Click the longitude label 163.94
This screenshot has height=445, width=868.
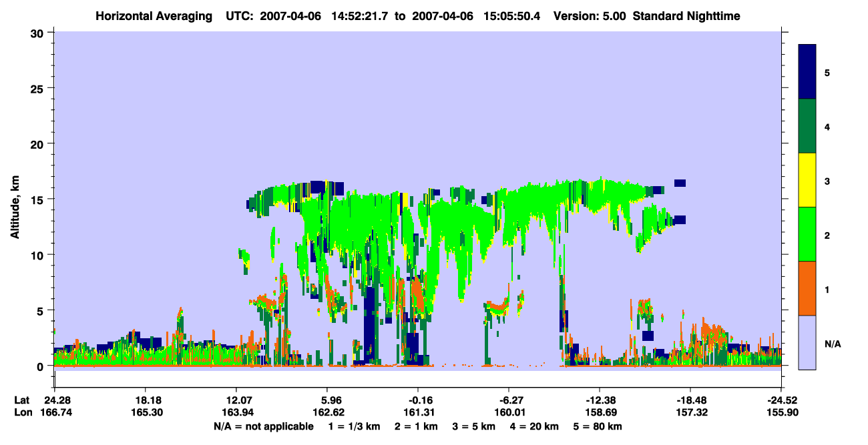pyautogui.click(x=236, y=412)
